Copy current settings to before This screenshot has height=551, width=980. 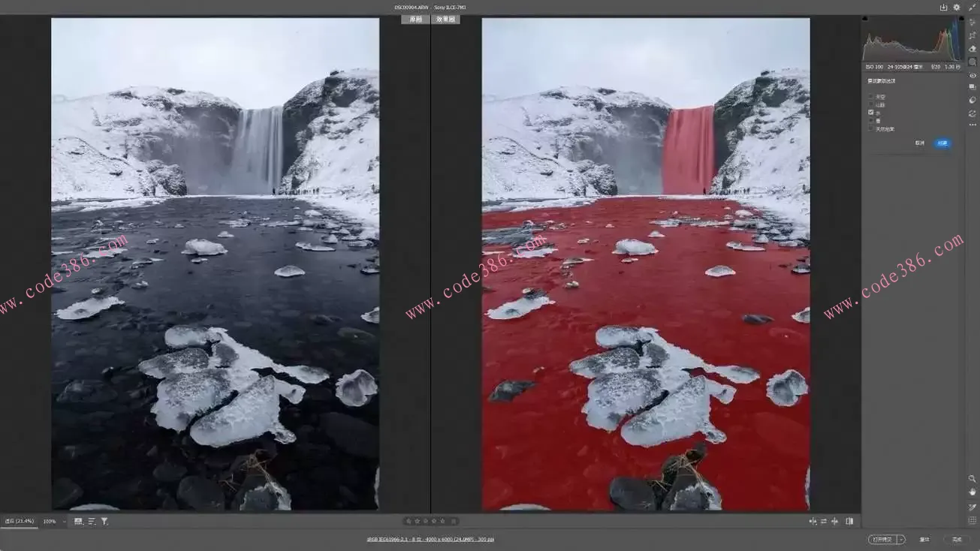[834, 521]
